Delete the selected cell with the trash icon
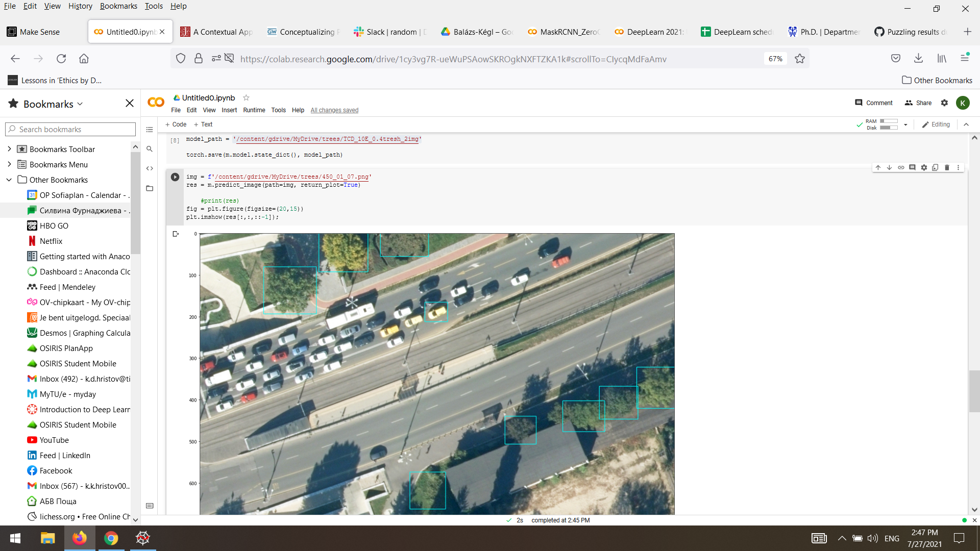The image size is (980, 551). point(947,167)
